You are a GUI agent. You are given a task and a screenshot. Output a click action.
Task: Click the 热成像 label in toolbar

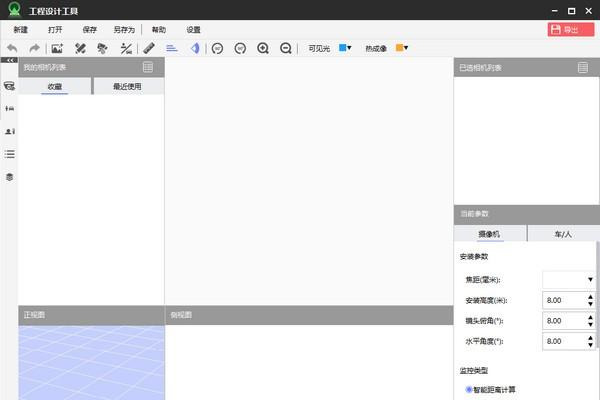(x=376, y=49)
